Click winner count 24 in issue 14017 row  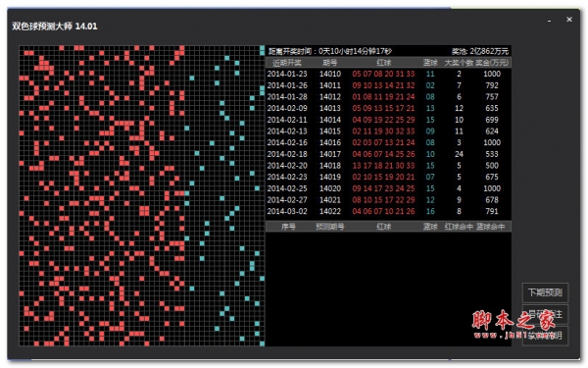click(x=459, y=154)
